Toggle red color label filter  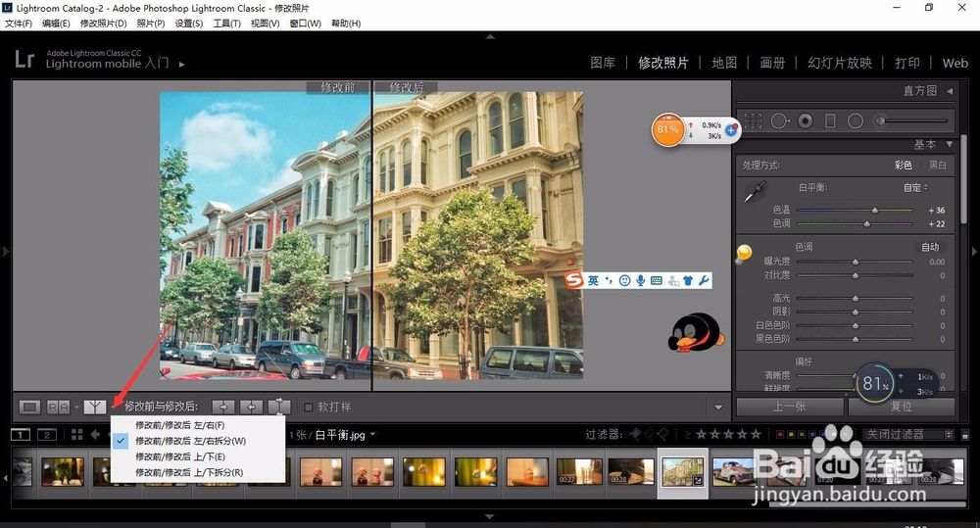779,434
